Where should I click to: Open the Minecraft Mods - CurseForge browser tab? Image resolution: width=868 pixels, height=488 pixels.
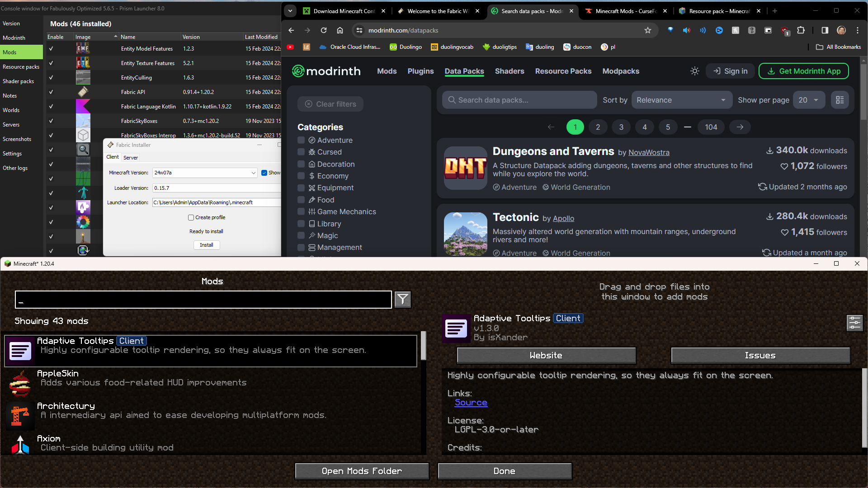tap(626, 11)
